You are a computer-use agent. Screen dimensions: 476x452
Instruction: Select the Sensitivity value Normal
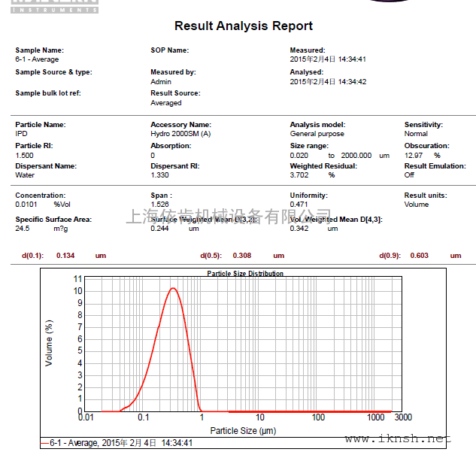(416, 134)
